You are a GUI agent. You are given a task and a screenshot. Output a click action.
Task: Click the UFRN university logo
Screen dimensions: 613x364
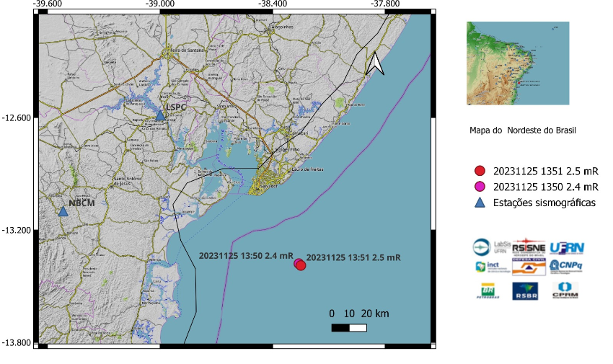[x=567, y=247]
